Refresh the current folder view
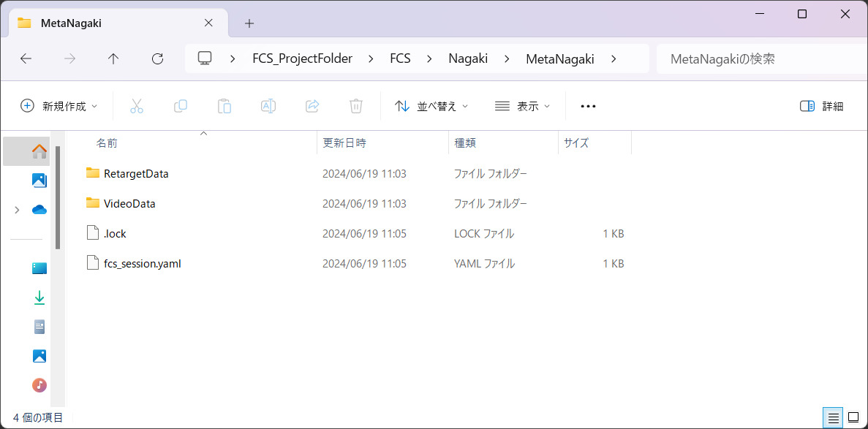 click(x=157, y=58)
